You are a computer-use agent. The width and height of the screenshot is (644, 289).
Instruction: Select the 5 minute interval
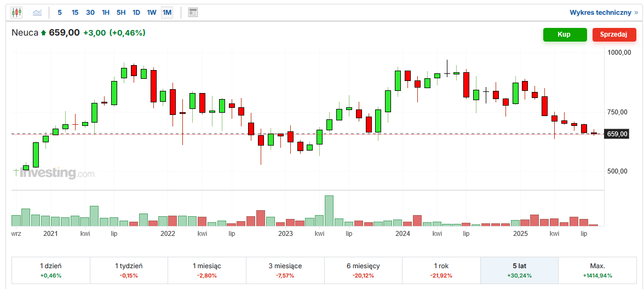pyautogui.click(x=60, y=12)
